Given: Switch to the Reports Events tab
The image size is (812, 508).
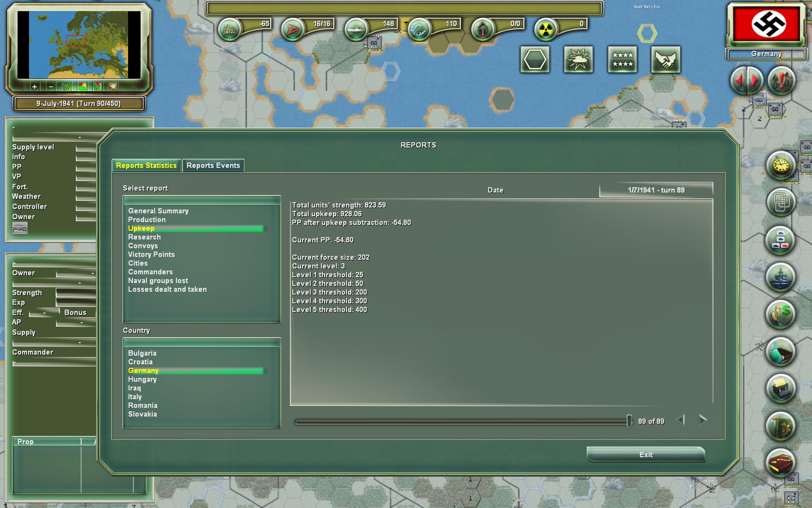Looking at the screenshot, I should tap(213, 165).
